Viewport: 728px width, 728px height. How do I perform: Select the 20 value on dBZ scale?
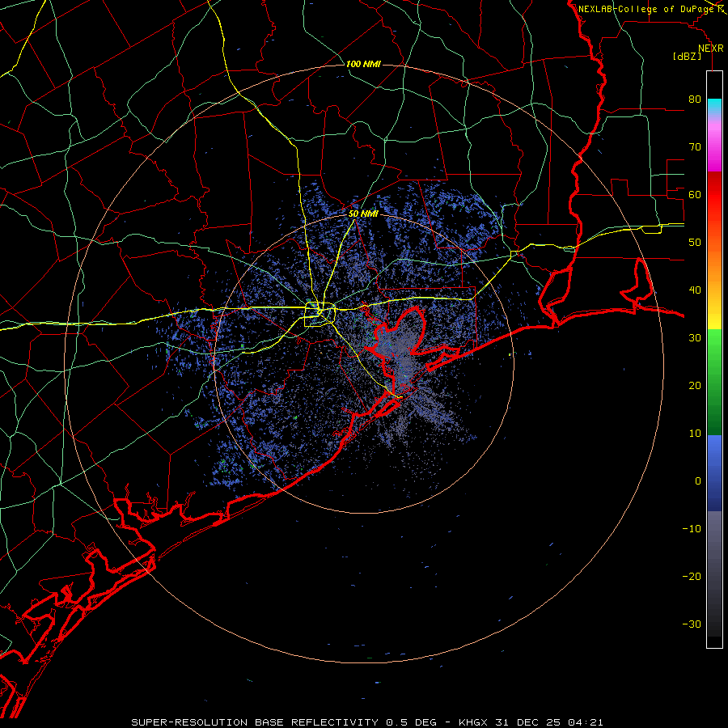coord(695,385)
